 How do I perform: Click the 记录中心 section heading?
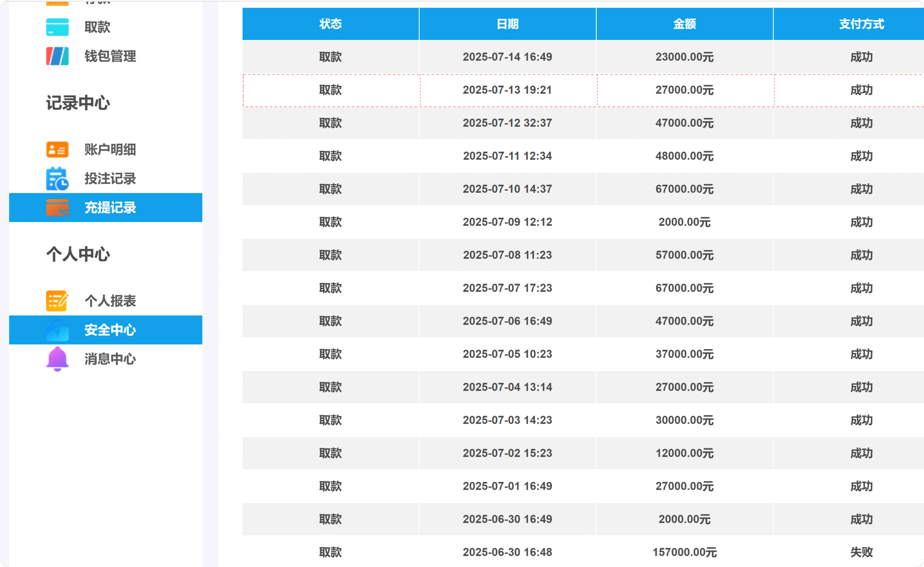pos(78,103)
